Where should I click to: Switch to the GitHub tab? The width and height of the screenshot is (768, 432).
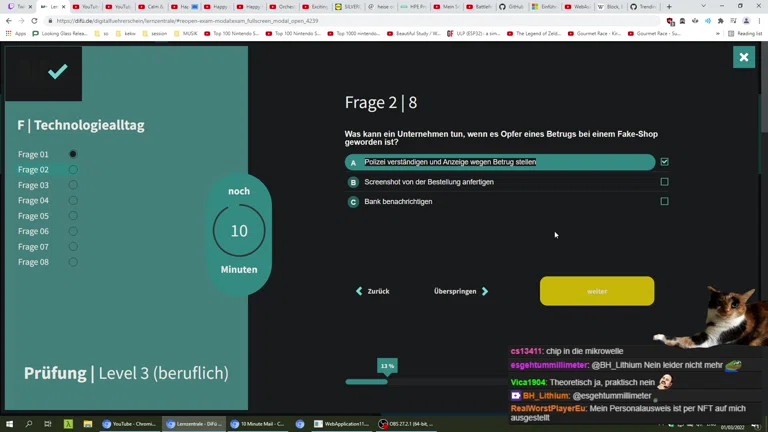(511, 7)
